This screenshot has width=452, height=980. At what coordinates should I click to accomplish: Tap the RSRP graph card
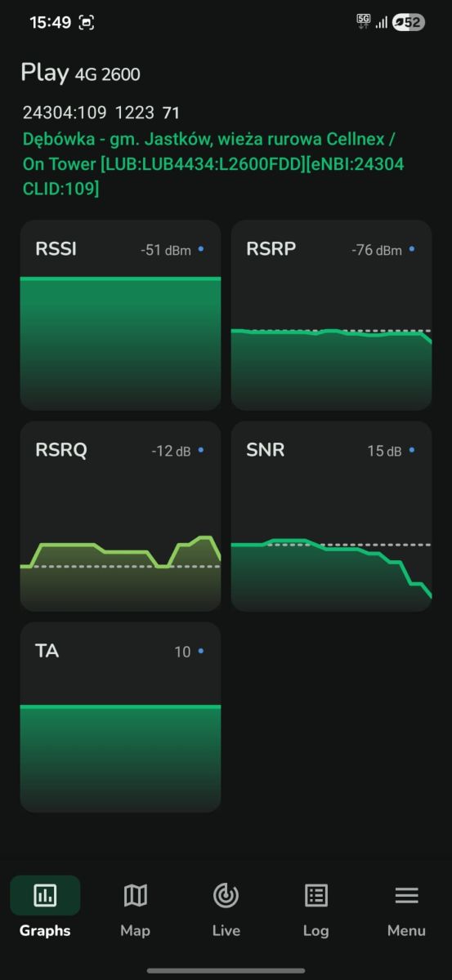point(331,315)
